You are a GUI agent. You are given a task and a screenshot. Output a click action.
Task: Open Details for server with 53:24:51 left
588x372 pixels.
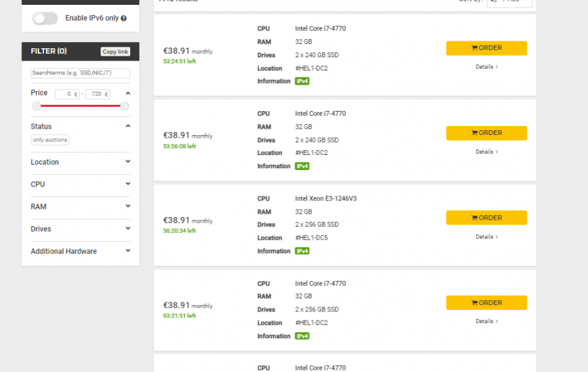tap(487, 67)
